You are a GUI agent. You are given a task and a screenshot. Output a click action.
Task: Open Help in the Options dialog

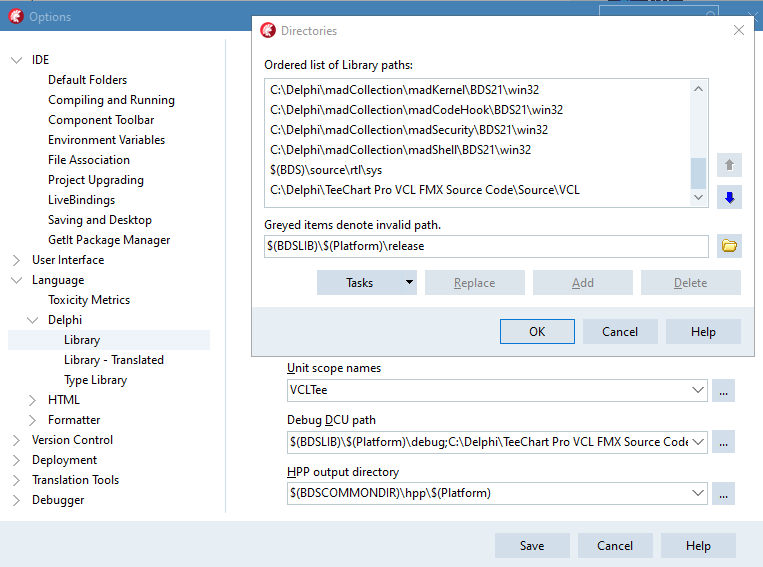[698, 546]
